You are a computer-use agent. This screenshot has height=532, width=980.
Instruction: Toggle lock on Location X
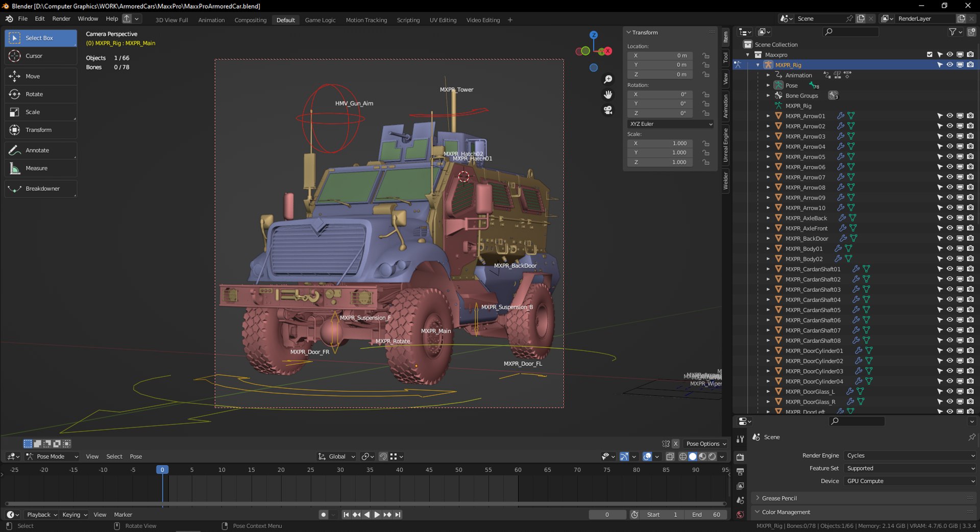click(706, 56)
